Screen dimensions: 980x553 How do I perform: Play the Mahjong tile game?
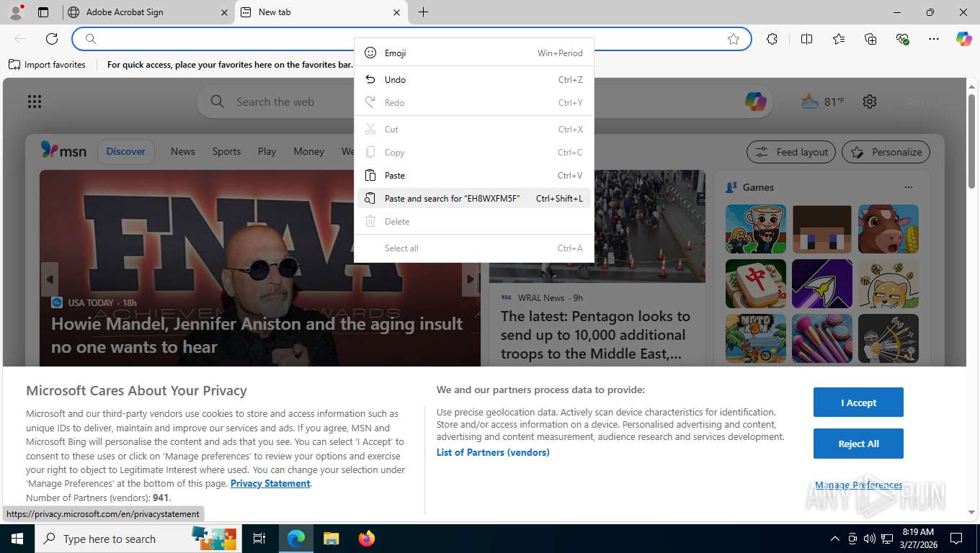click(756, 284)
